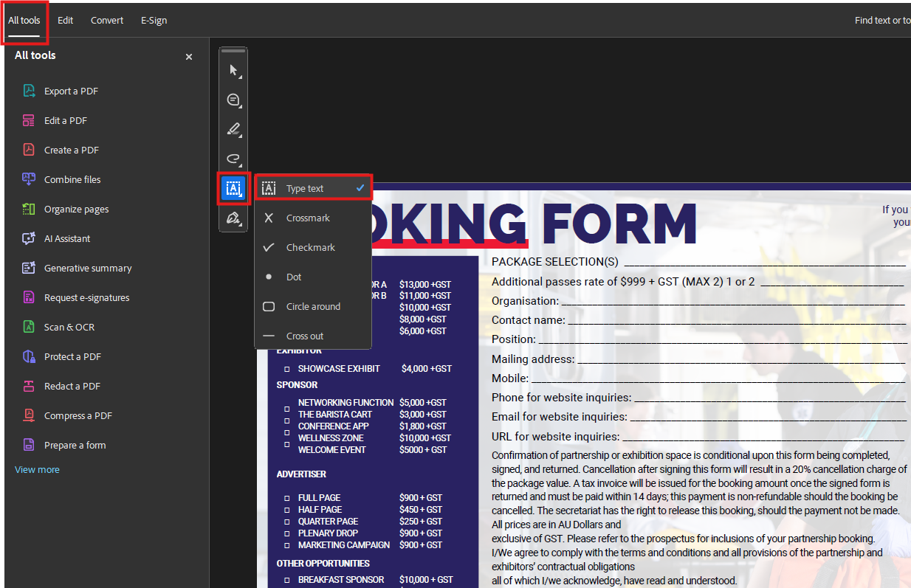Choose Type text from the flyout
911x588 pixels.
pyautogui.click(x=313, y=188)
